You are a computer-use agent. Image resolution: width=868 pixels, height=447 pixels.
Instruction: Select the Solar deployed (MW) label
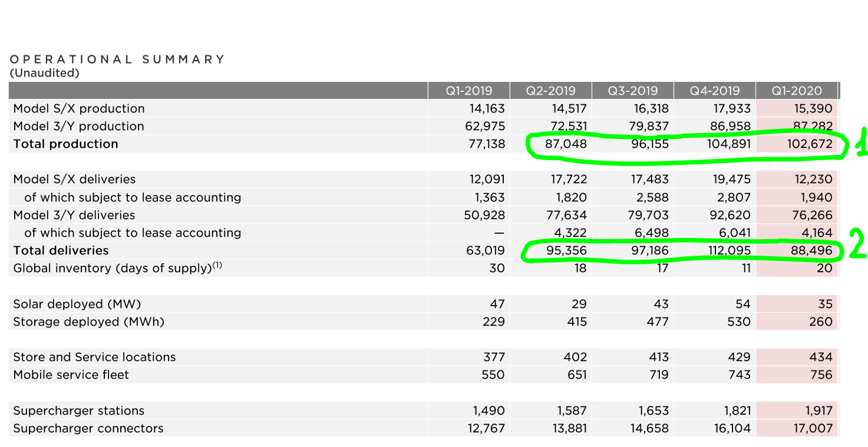[77, 304]
